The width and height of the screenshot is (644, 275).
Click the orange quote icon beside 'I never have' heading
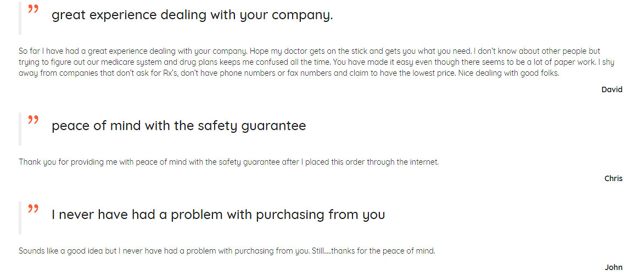(x=33, y=208)
